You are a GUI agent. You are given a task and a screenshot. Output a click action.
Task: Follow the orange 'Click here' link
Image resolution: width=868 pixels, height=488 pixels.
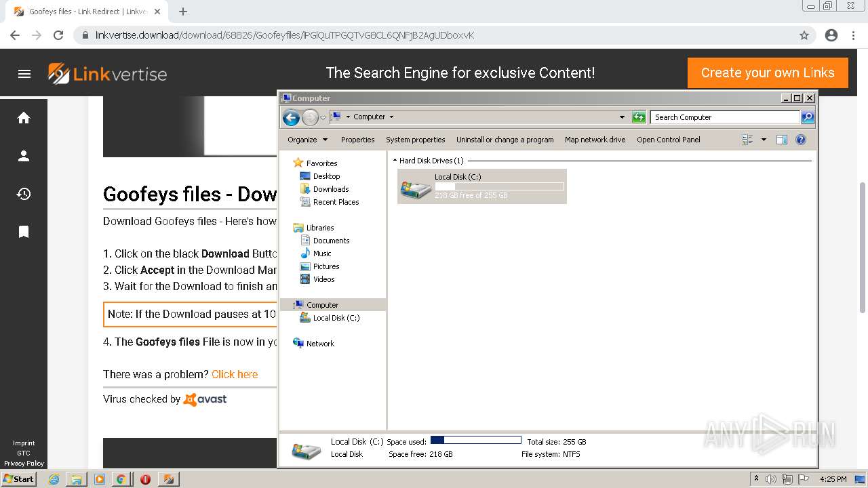(235, 374)
